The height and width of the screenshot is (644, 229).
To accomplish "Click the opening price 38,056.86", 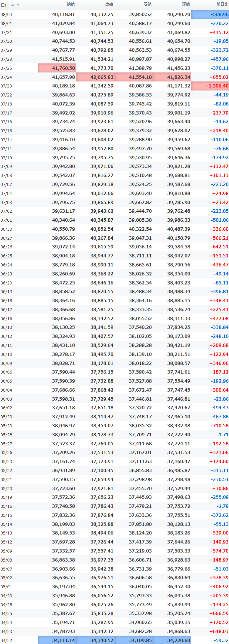I will click(64, 318).
